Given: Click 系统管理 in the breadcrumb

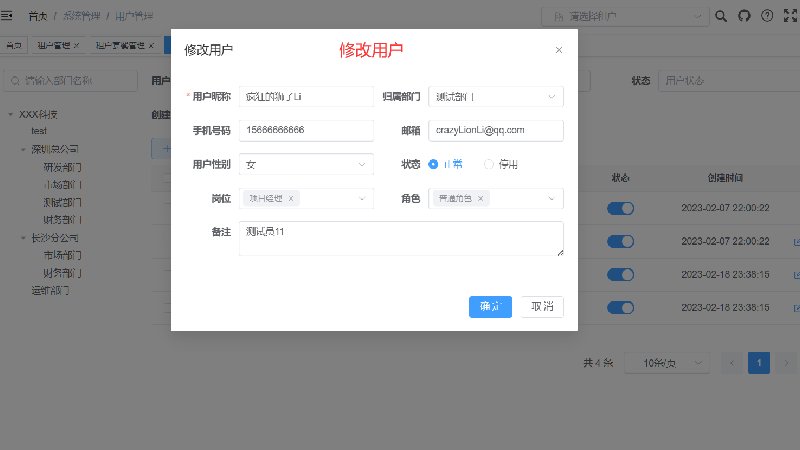Looking at the screenshot, I should [82, 16].
